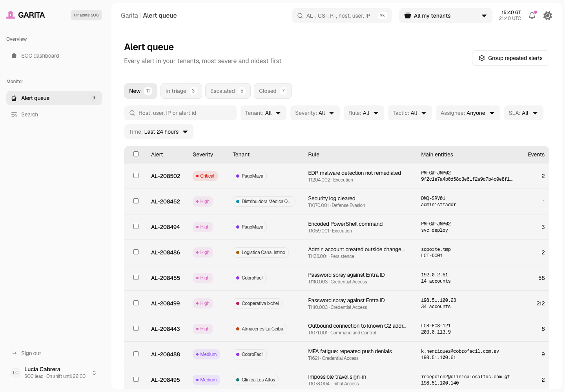Switch to the Closed tab
Viewport: 565px width, 392px height.
273,91
